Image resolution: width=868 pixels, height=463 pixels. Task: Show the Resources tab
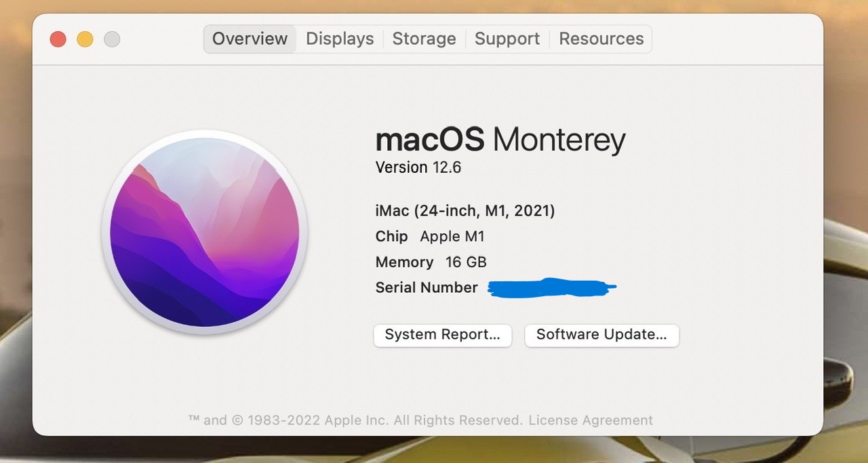pyautogui.click(x=601, y=39)
